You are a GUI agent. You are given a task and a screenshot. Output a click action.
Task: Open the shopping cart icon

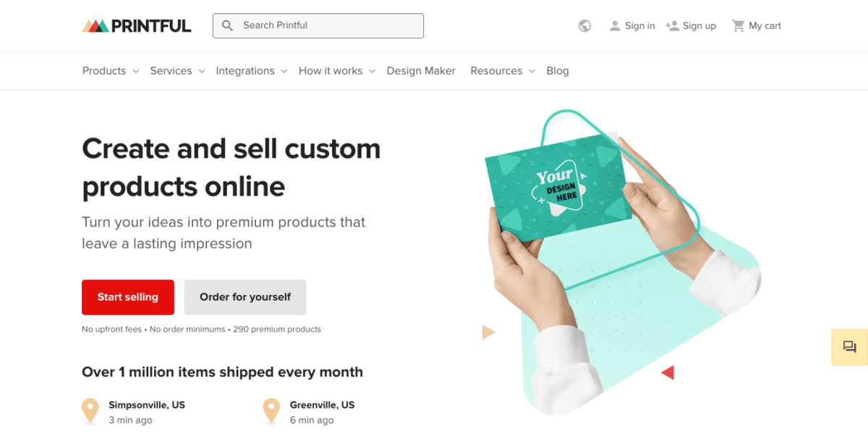(x=738, y=26)
